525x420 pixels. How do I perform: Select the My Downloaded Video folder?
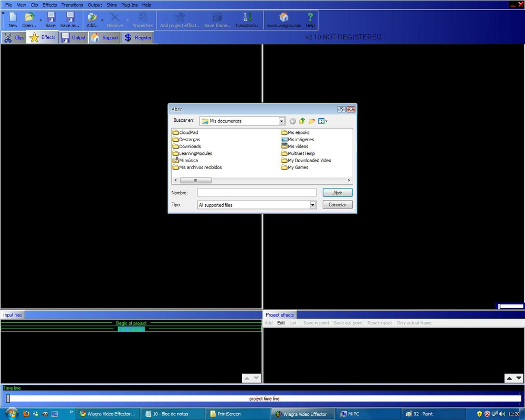(x=306, y=161)
